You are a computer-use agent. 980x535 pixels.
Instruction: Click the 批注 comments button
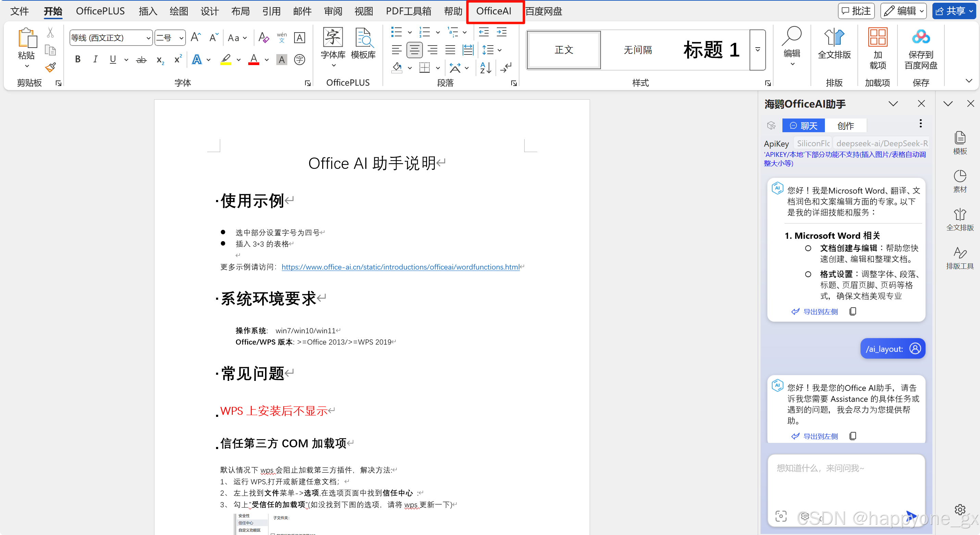[856, 11]
